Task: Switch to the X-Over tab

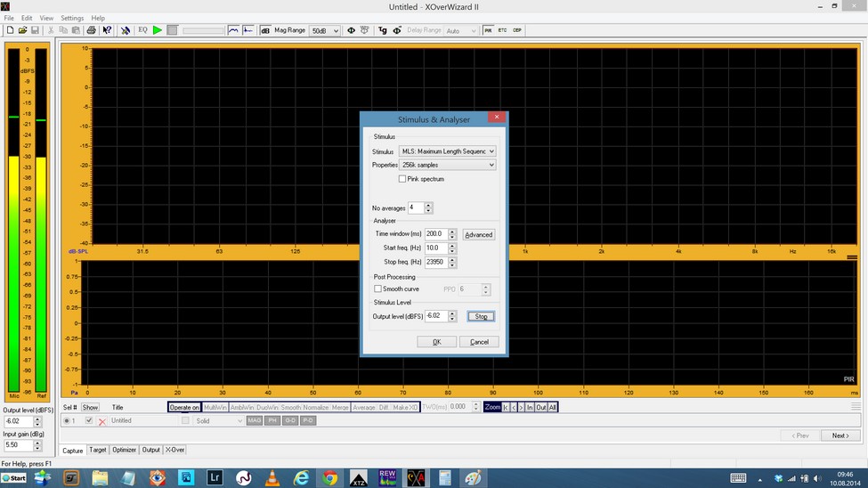Action: click(174, 450)
